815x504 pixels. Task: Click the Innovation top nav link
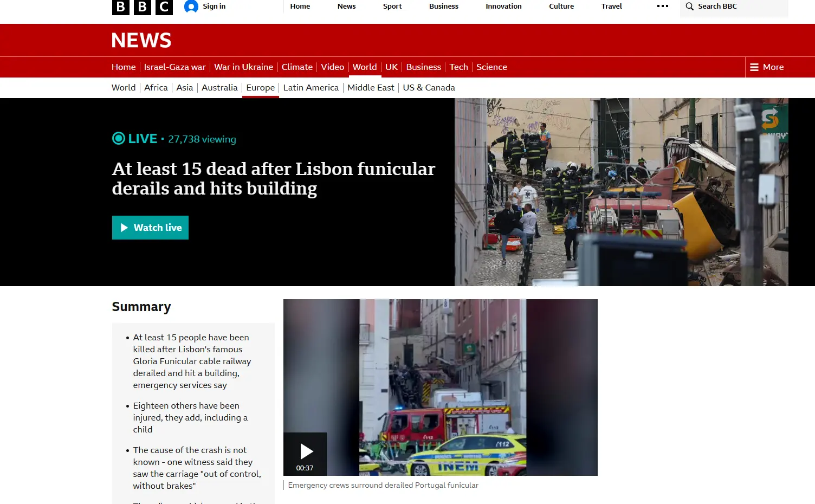[503, 7]
